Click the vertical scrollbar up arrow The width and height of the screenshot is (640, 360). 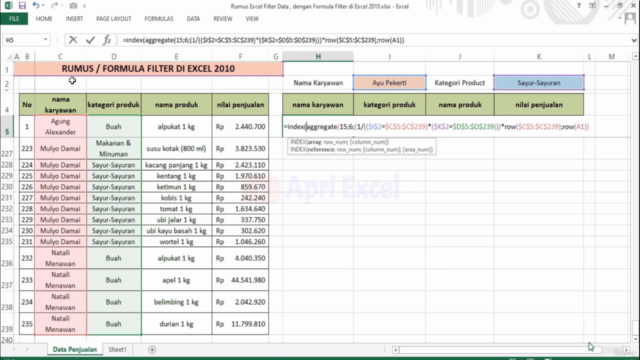(x=635, y=56)
